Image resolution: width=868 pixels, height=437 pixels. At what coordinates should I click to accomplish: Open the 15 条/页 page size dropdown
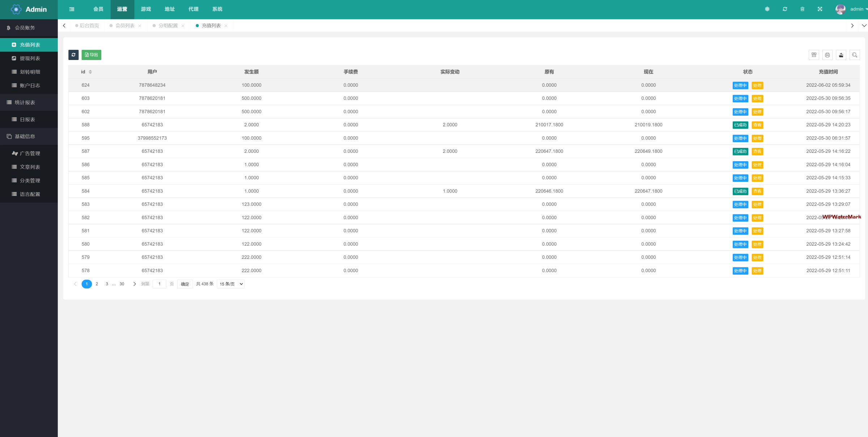pyautogui.click(x=231, y=284)
